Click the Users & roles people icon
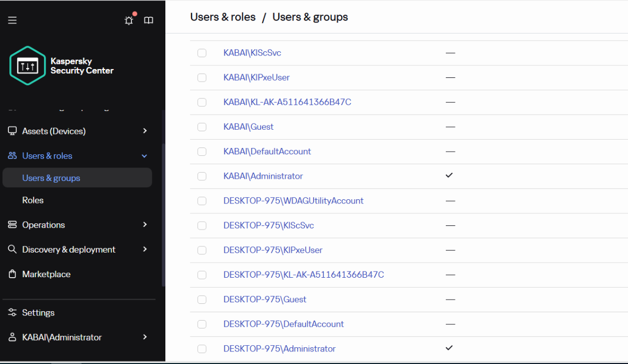The height and width of the screenshot is (364, 628). [13, 156]
